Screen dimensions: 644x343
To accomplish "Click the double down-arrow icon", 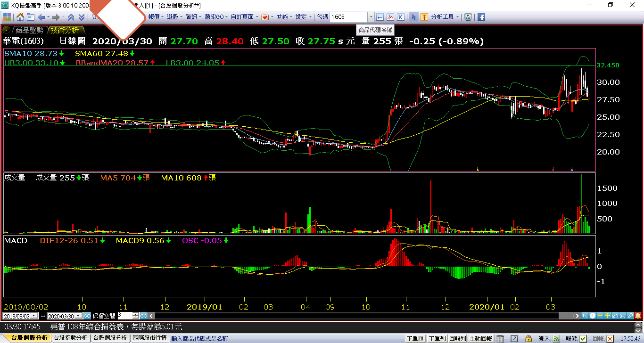I will (x=82, y=17).
